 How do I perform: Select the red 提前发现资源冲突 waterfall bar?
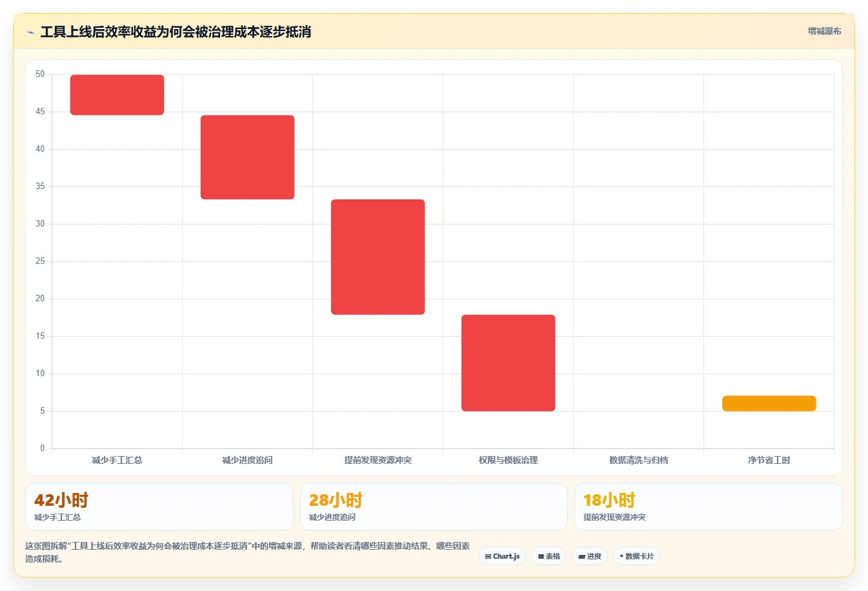378,257
